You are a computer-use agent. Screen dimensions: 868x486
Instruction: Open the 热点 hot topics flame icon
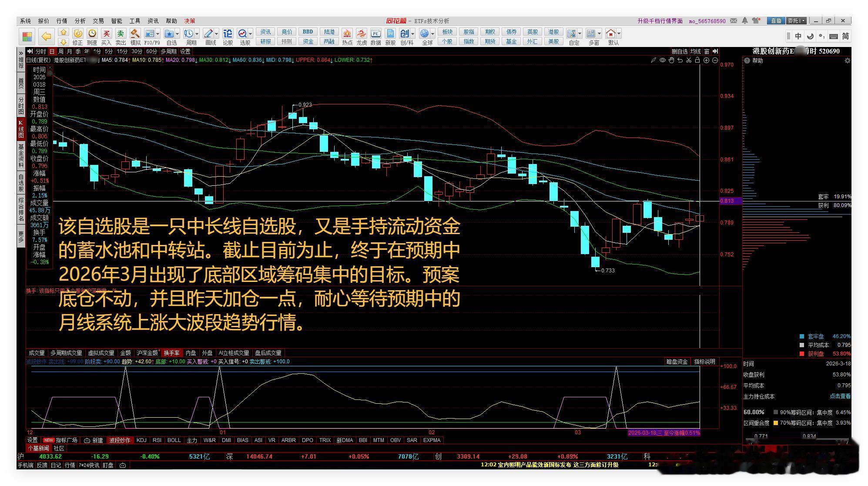click(x=347, y=34)
